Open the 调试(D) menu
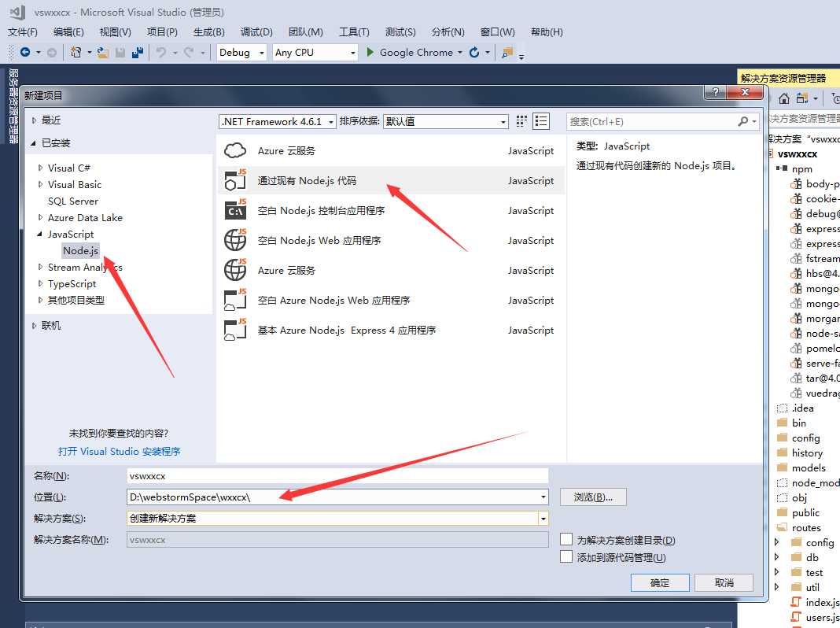This screenshot has width=840, height=628. [256, 32]
